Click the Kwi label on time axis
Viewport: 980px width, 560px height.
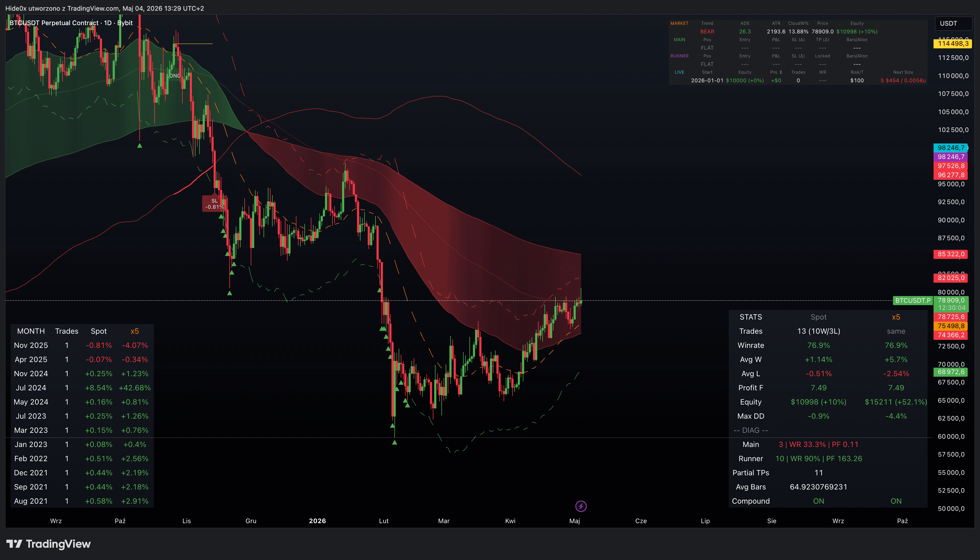(510, 521)
